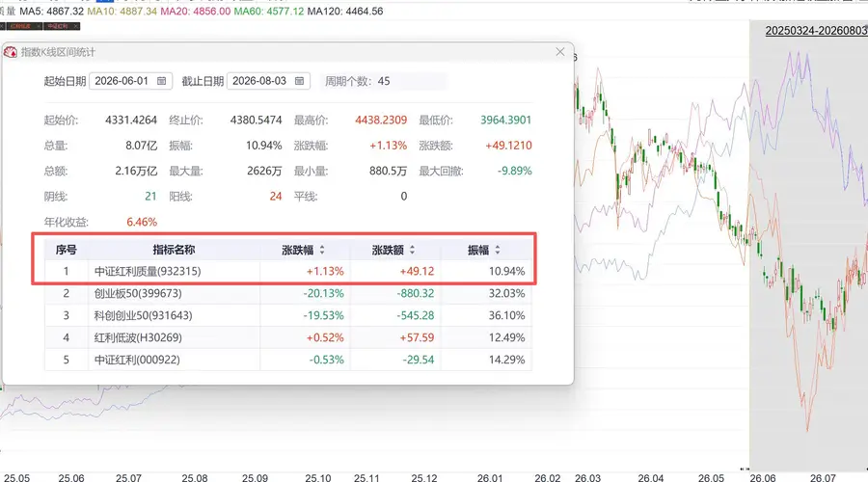Click the -545.28 cell of 科创创业50
The image size is (868, 482).
tap(415, 315)
